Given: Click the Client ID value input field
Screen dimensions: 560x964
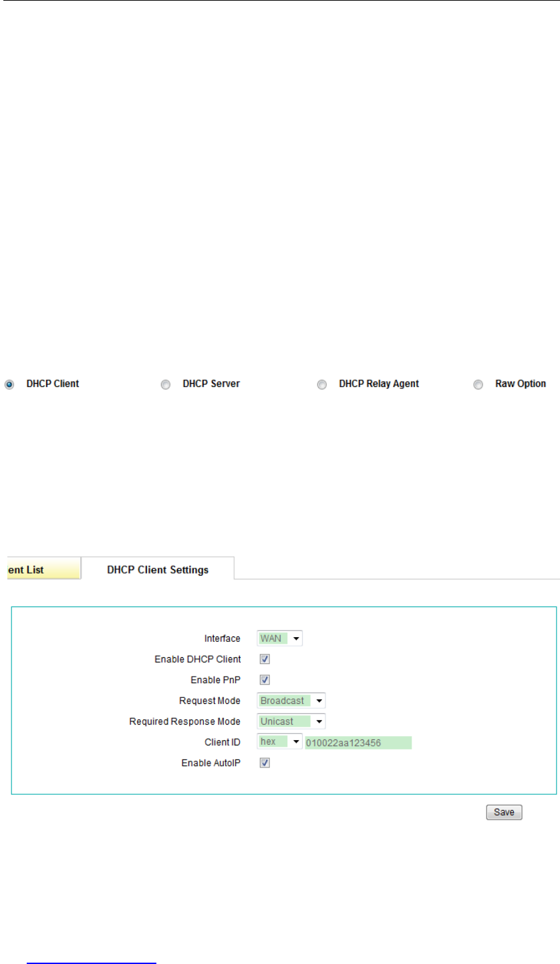Looking at the screenshot, I should click(x=358, y=743).
